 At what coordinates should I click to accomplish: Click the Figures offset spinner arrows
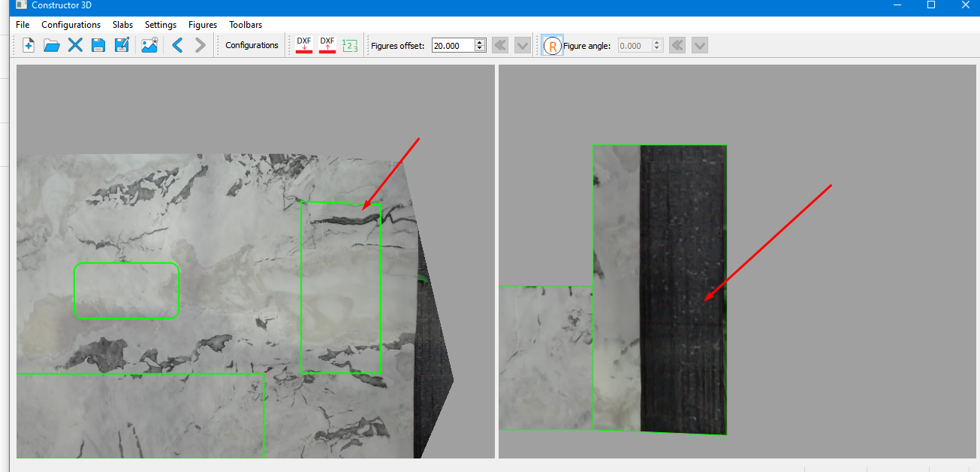coord(481,46)
